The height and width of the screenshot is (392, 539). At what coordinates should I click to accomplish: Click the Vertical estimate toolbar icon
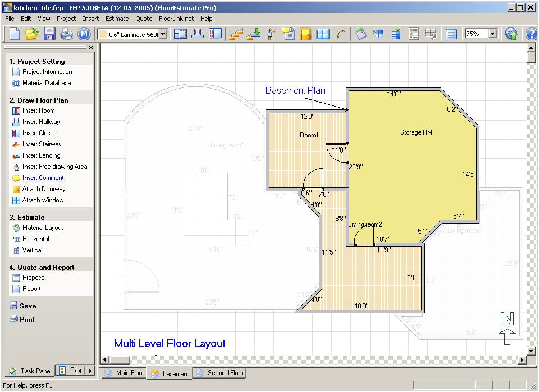(x=396, y=34)
